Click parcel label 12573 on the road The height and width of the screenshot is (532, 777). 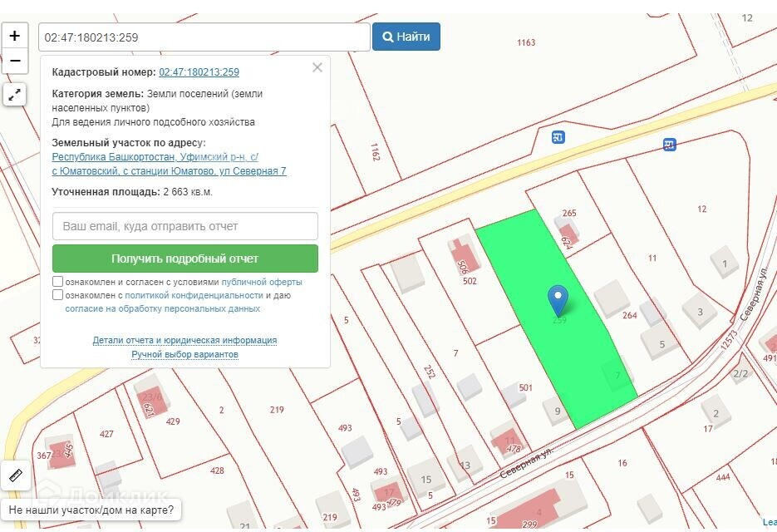729,340
